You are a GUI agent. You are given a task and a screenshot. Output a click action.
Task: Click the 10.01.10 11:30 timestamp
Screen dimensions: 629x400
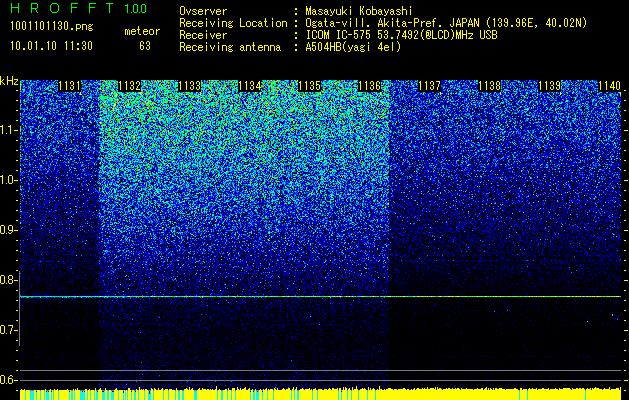[52, 46]
